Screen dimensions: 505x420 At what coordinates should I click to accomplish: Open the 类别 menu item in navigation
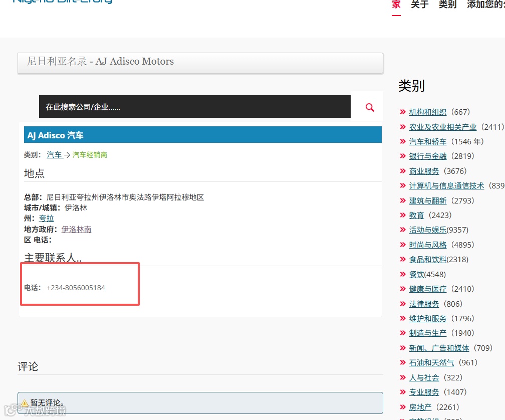coord(448,5)
